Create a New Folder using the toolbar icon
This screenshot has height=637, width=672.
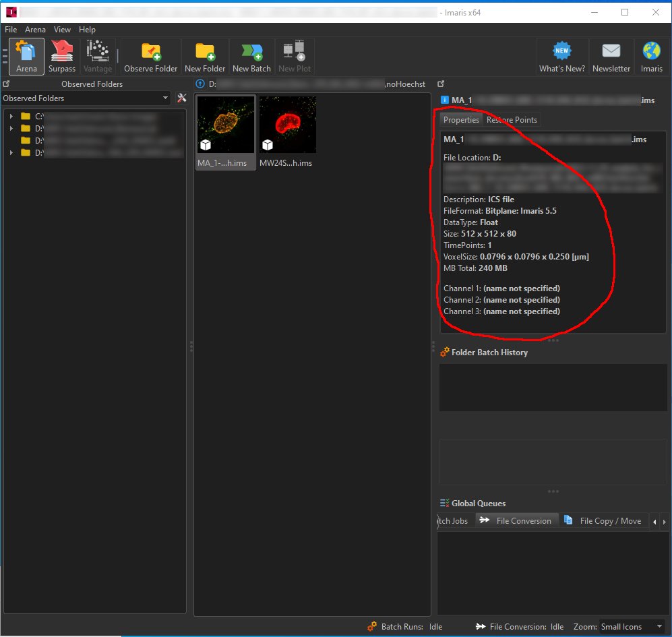point(205,56)
